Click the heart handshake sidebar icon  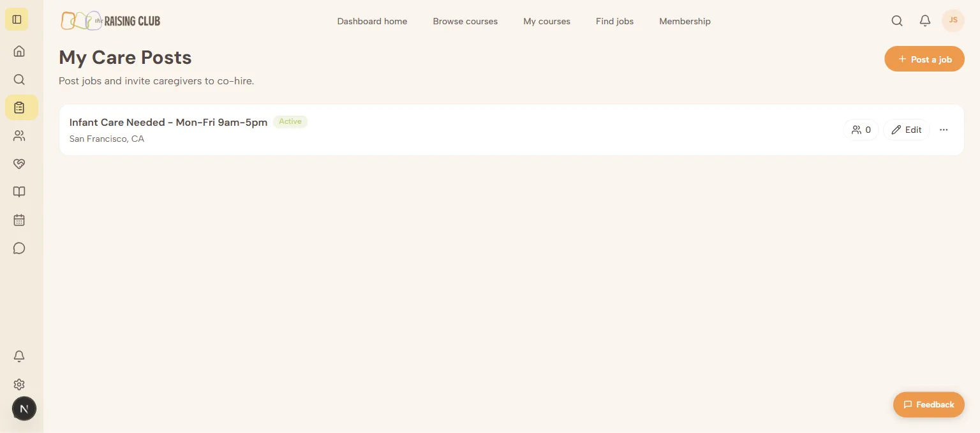click(19, 163)
